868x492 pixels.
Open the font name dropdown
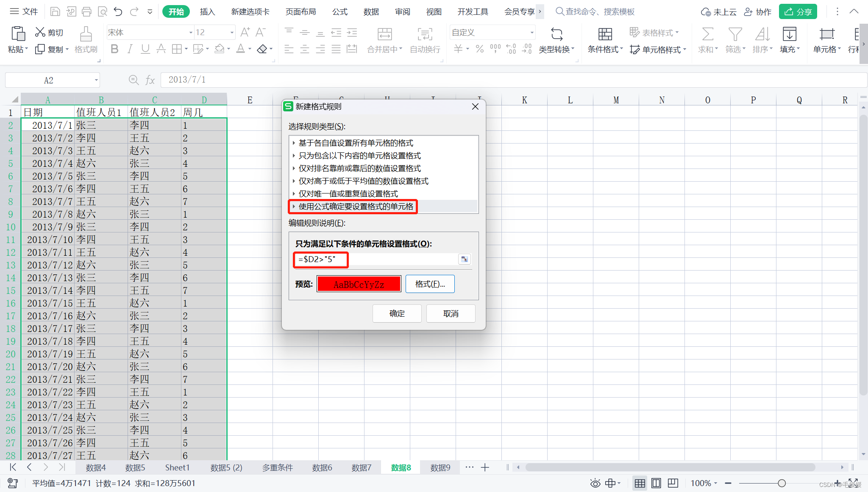click(190, 33)
